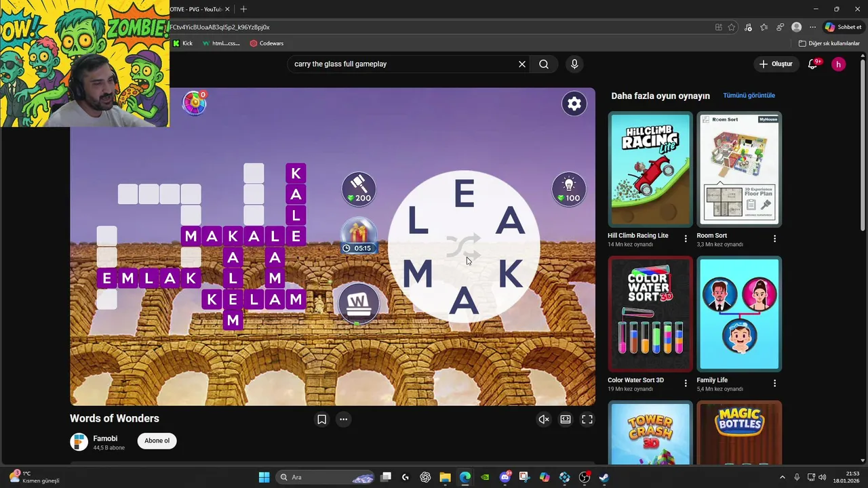Click the Oluştur create button
The image size is (868, 488).
pos(776,64)
